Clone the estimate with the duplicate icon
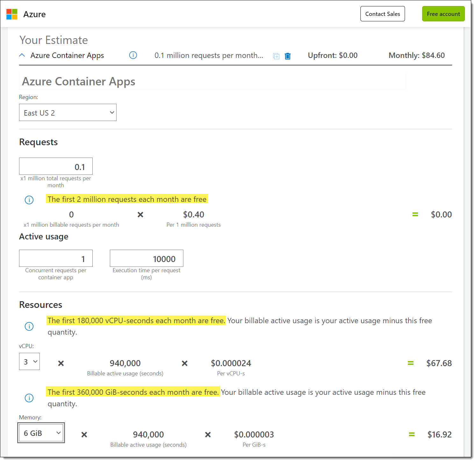 [x=276, y=56]
